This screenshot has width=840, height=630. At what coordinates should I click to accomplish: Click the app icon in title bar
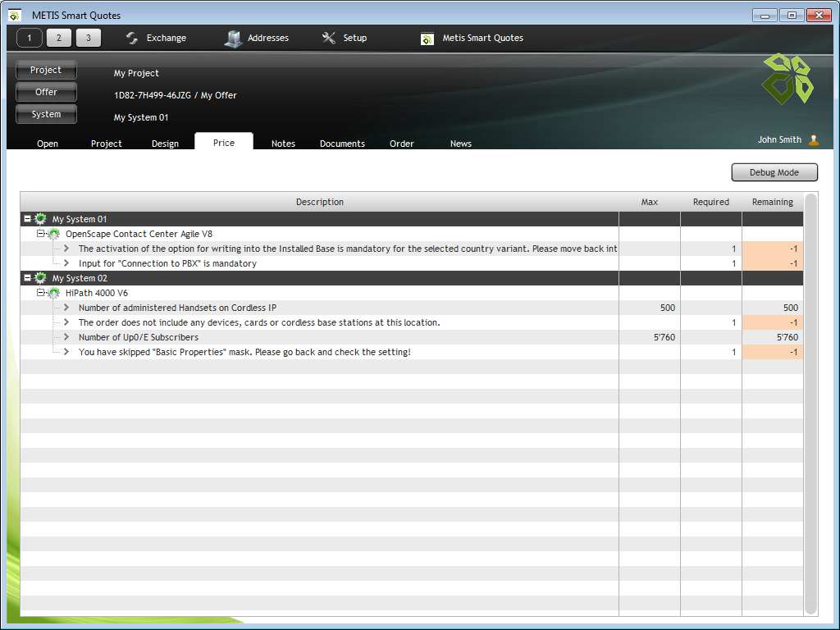coord(15,16)
